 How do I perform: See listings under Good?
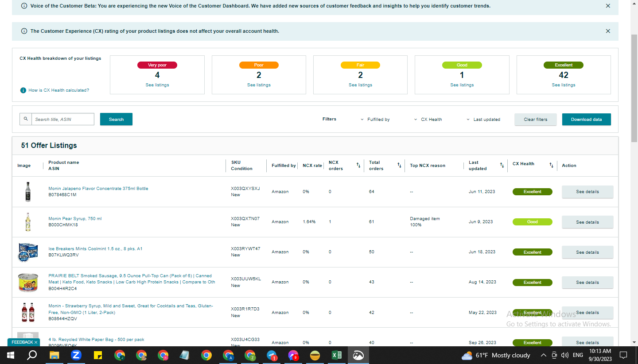462,85
